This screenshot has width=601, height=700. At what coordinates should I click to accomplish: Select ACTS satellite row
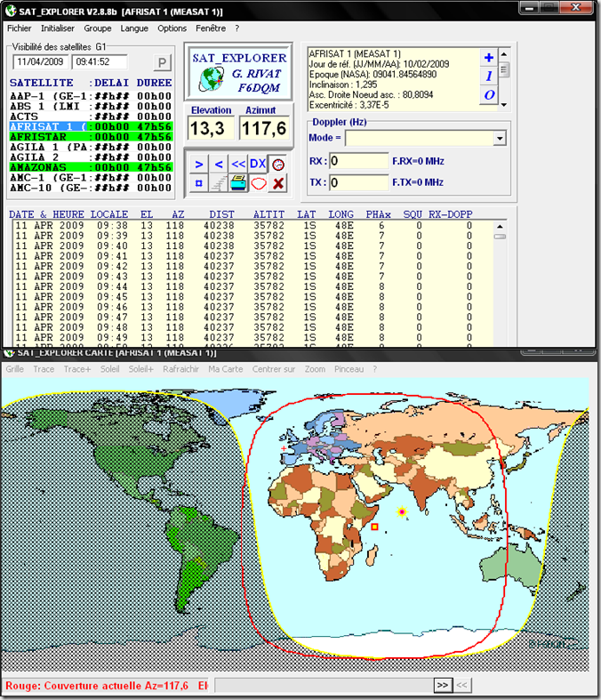(91, 117)
